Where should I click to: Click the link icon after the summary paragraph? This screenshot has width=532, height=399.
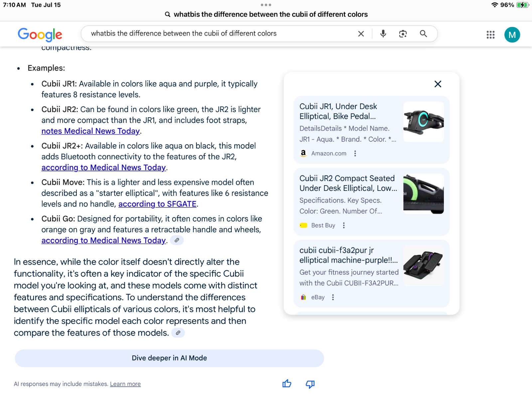point(178,333)
